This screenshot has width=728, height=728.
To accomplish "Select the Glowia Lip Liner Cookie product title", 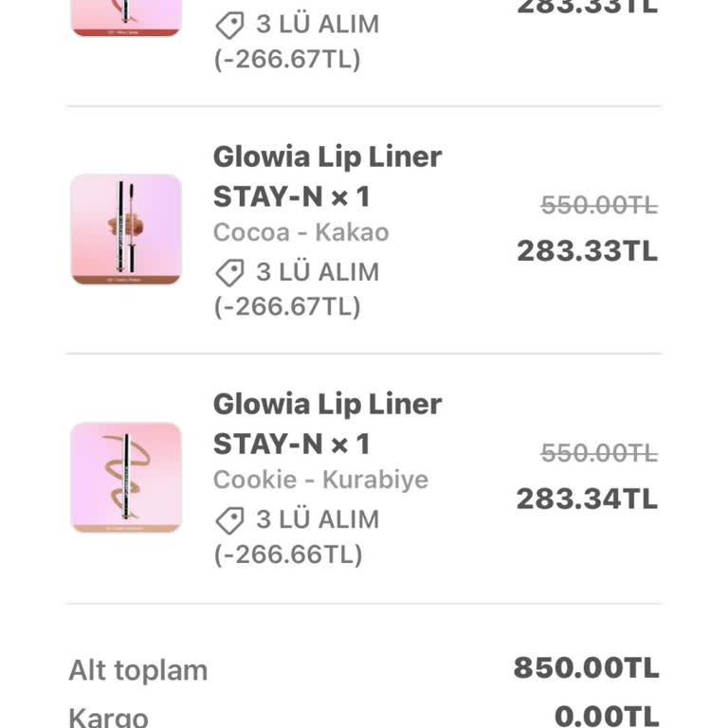I will [x=327, y=424].
